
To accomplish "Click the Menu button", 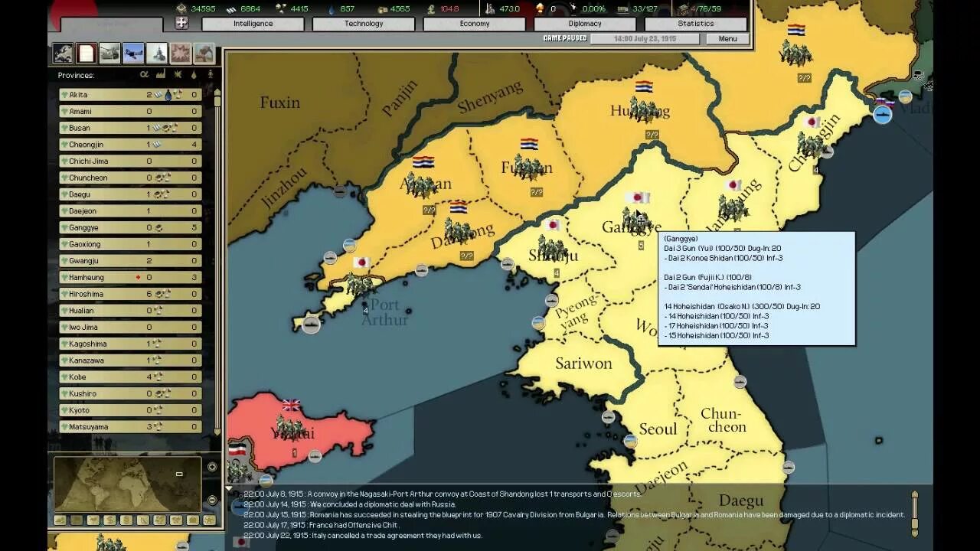I will [x=727, y=38].
